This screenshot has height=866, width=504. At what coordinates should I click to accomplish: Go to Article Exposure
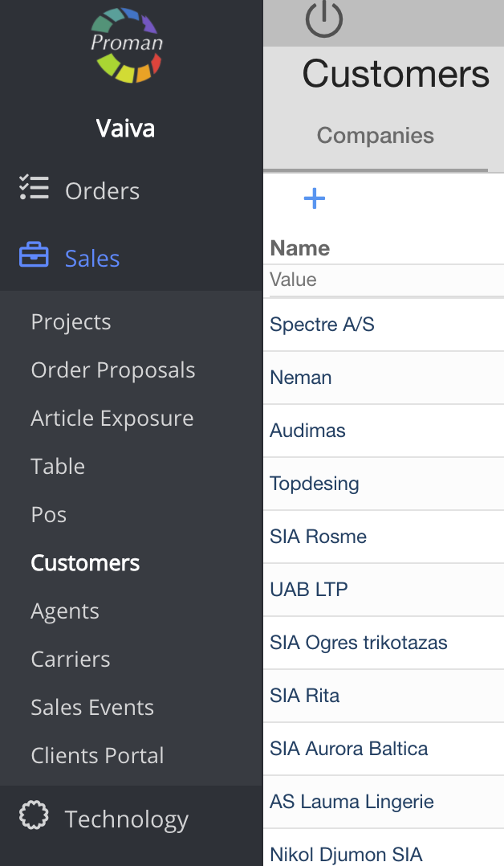click(112, 419)
